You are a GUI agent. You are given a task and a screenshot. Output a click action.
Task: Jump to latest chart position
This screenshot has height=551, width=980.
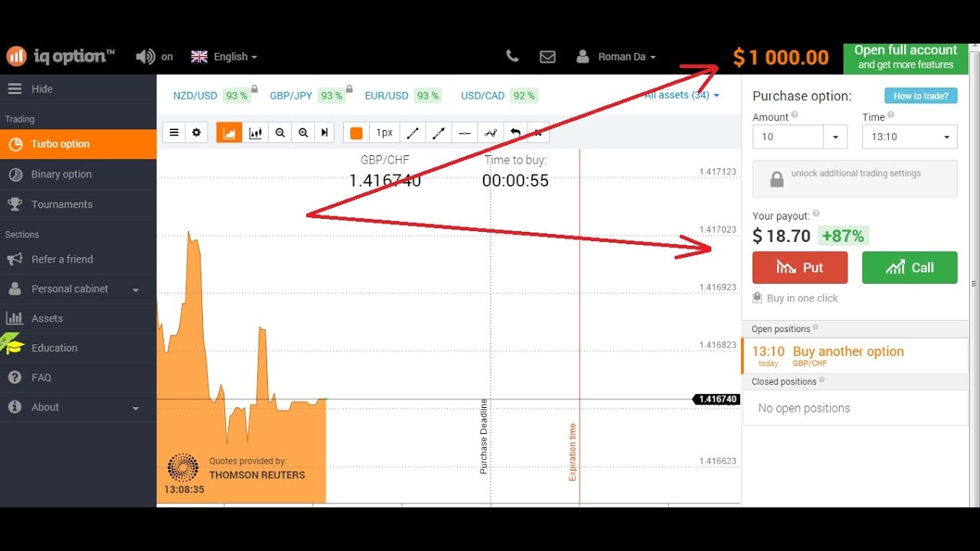[x=325, y=132]
